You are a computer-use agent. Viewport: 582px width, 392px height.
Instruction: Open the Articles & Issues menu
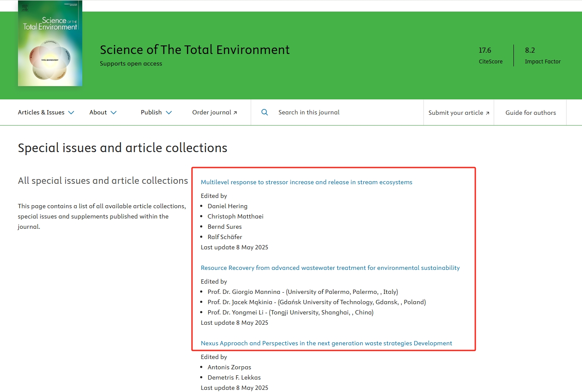click(41, 112)
